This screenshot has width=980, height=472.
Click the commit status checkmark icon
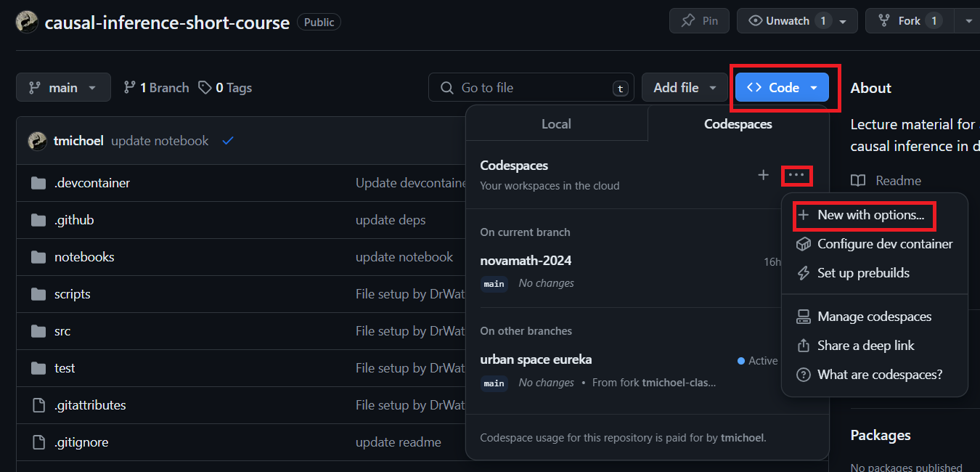[228, 141]
